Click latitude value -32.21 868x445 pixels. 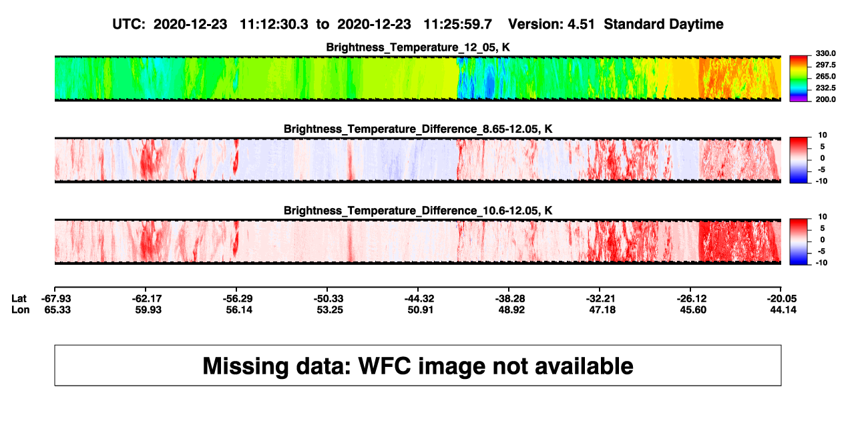tap(600, 298)
